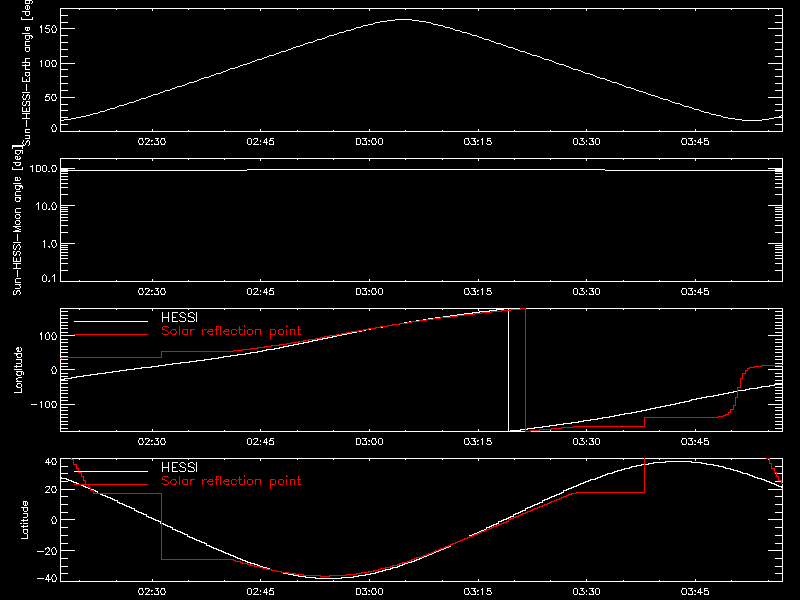
Task: Click the 40 tick on Latitude plot
Action: click(x=51, y=462)
